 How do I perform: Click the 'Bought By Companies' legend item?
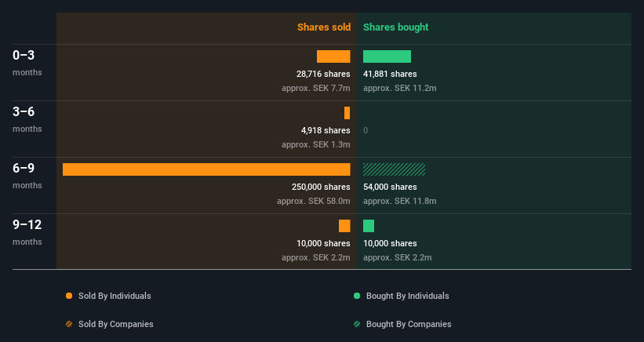click(402, 324)
